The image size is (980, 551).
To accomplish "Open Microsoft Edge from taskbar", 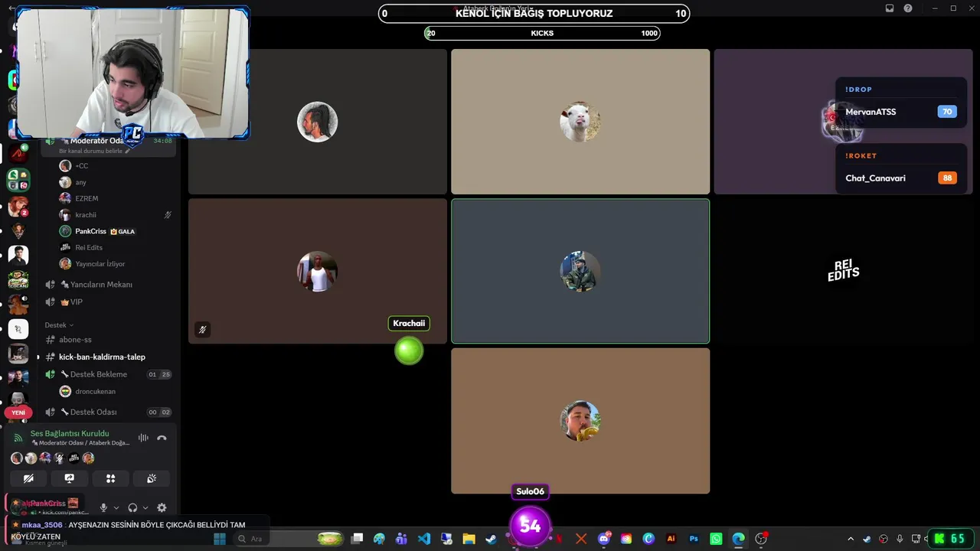I will click(x=738, y=539).
